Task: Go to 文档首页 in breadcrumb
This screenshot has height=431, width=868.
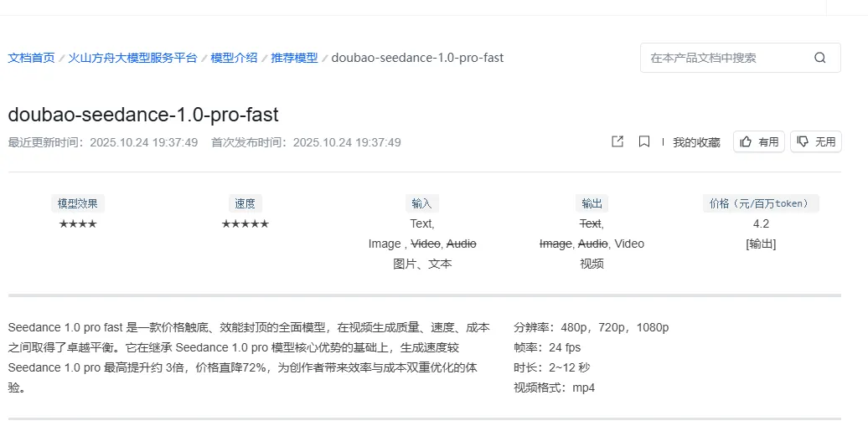Action: 31,58
